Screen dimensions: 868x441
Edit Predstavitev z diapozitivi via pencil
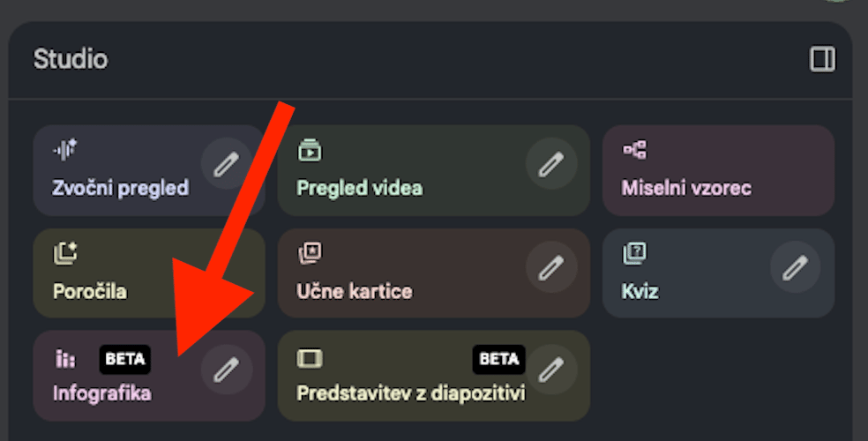coord(551,370)
